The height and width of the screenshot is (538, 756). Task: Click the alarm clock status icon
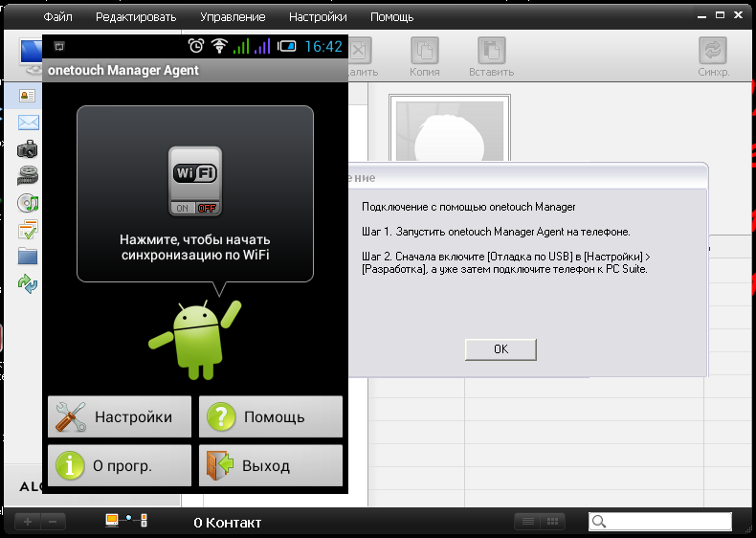(x=196, y=46)
